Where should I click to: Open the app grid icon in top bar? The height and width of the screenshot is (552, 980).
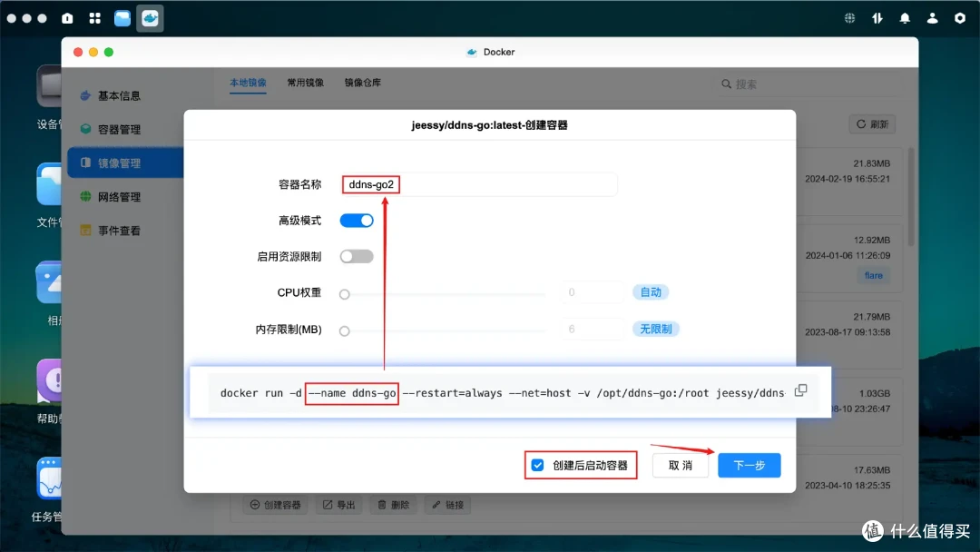(95, 18)
